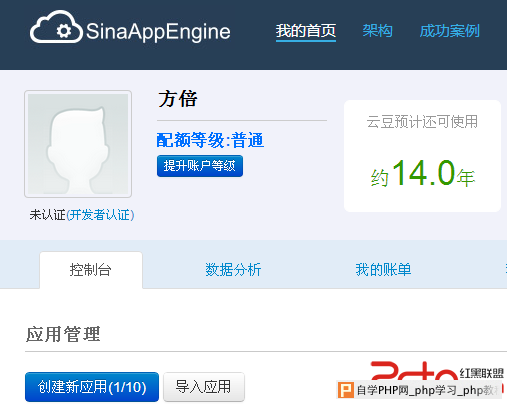The image size is (507, 404).
Task: Click the user name 方倍
Action: (178, 99)
